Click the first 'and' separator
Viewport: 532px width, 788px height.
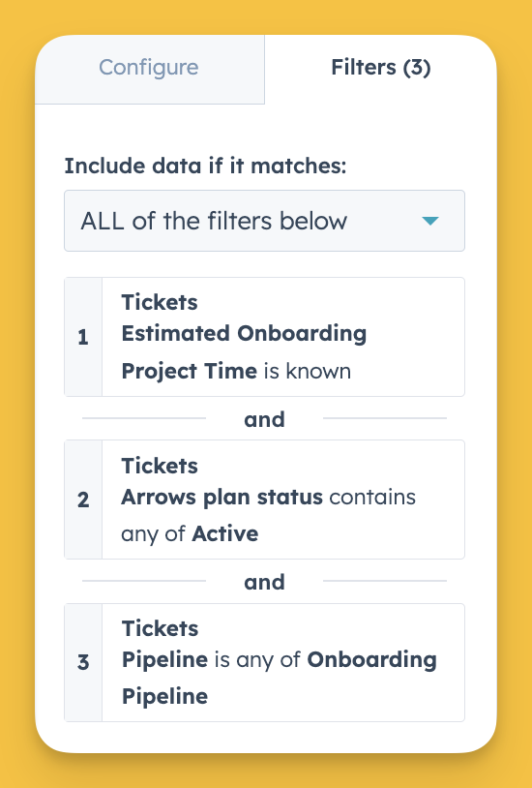[x=264, y=419]
